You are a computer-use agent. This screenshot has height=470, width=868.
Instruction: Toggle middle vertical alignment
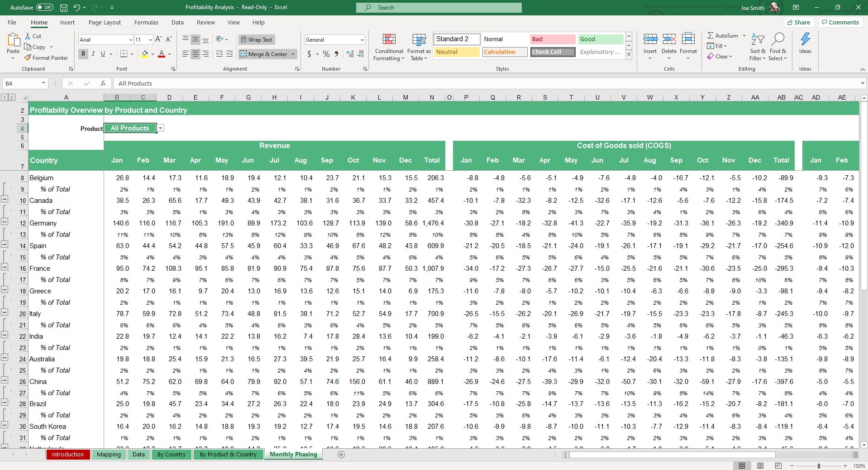(196, 40)
